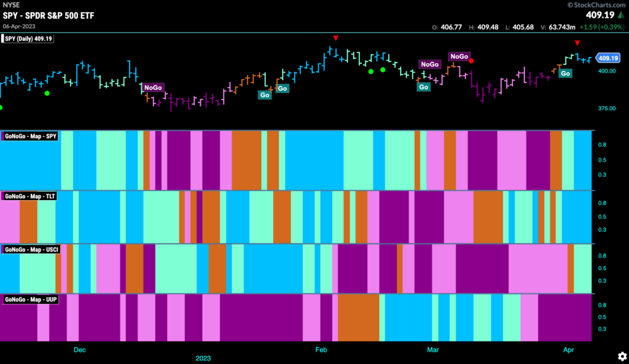The image size is (629, 364).
Task: Click the green up arrow beside 409.19 price
Action: 621,15
